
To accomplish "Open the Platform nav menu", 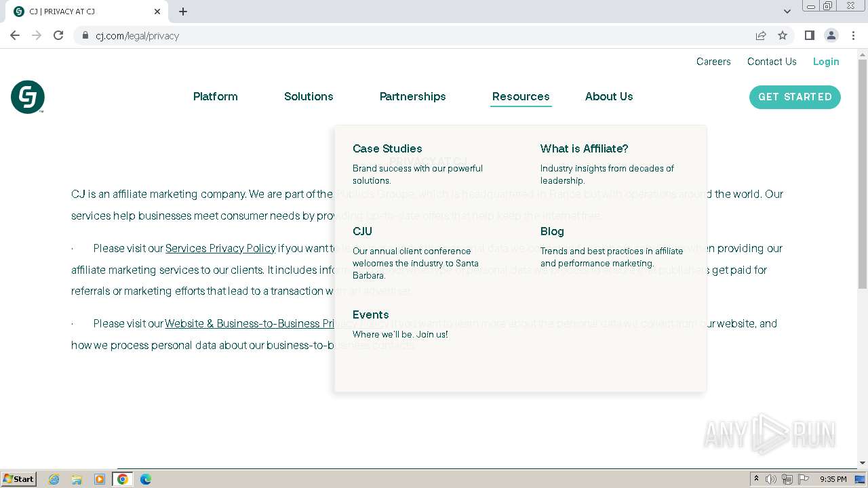I will pos(216,96).
